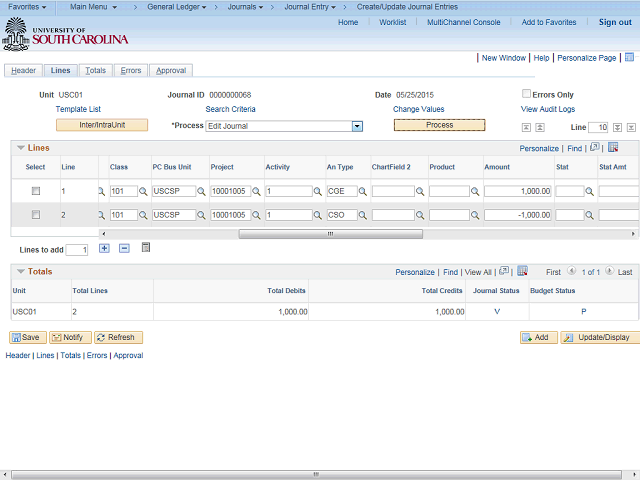Jump to last line arrow icon
Viewport: 640px width, 480px height.
(631, 128)
